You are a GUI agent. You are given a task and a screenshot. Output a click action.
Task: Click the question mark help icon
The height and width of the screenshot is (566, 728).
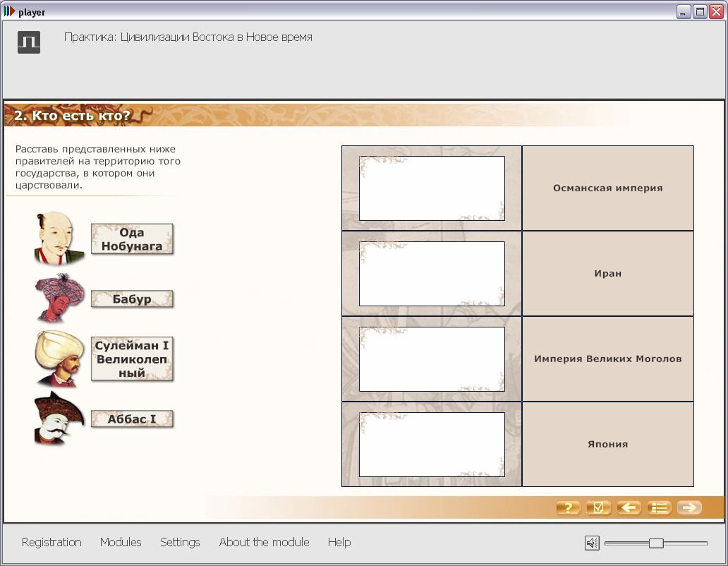coord(569,507)
